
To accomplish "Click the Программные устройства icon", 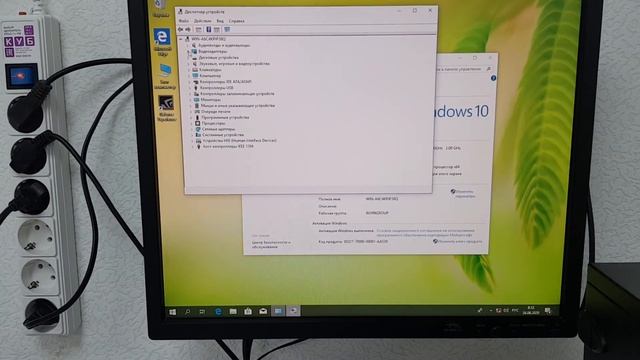I will 198,118.
